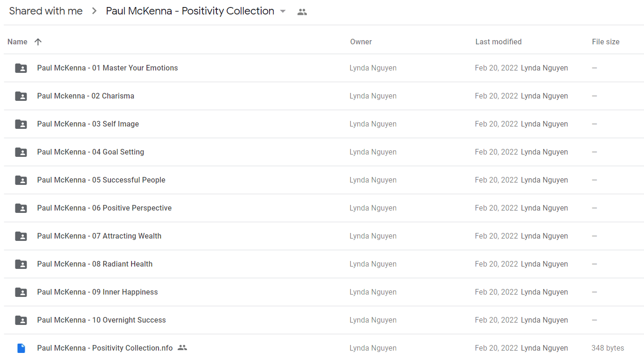Viewport: 644px width, 359px height.
Task: Click the shared people icon in the breadcrumb header
Action: point(302,12)
